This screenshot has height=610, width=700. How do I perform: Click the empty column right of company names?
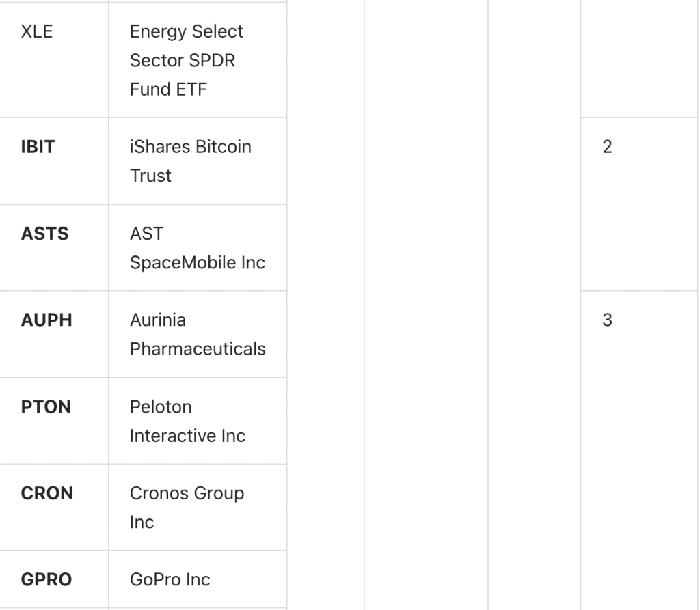(325, 305)
